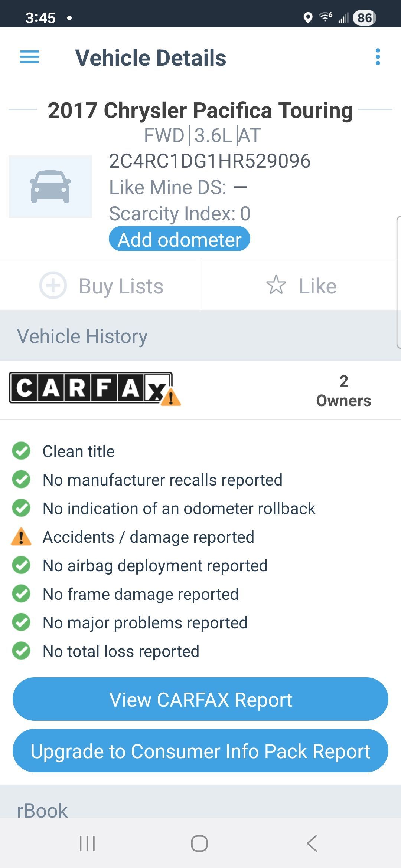Open the three-dot overflow menu
Image resolution: width=401 pixels, height=868 pixels.
point(378,57)
